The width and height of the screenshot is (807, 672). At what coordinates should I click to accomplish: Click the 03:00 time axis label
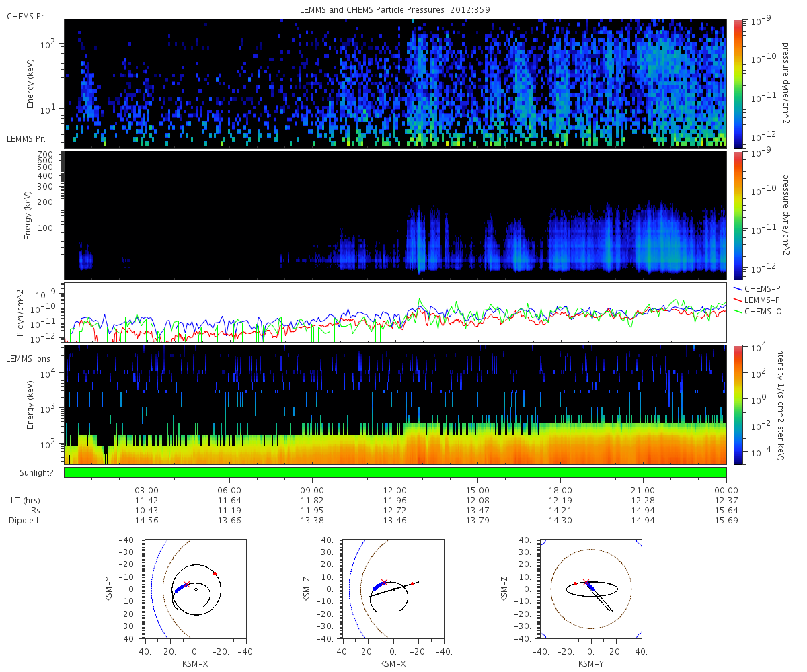tap(147, 491)
